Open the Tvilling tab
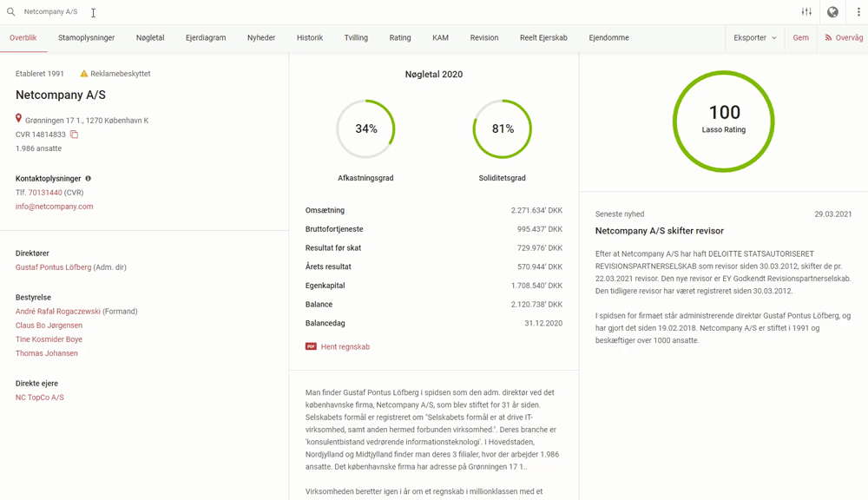Viewport: 868px width, 500px height. pyautogui.click(x=356, y=37)
